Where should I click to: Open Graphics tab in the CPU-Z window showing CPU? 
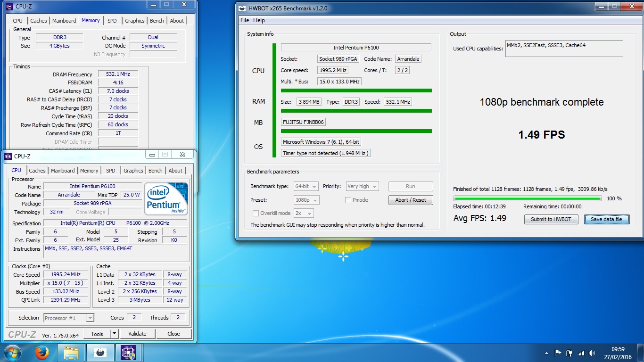tap(133, 171)
